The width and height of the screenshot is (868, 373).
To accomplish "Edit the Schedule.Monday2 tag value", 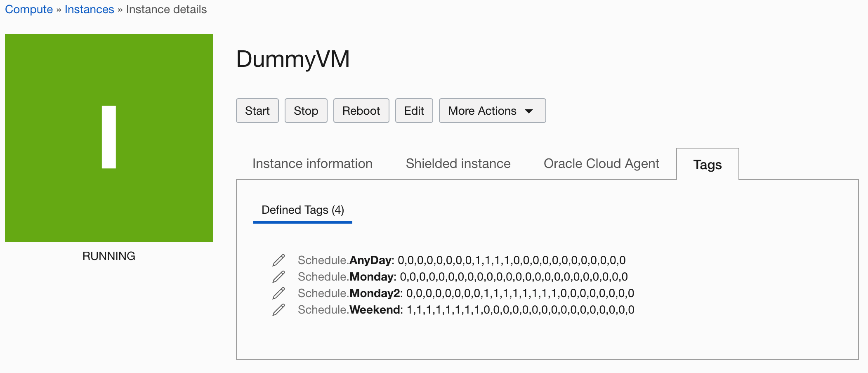I will pyautogui.click(x=279, y=293).
